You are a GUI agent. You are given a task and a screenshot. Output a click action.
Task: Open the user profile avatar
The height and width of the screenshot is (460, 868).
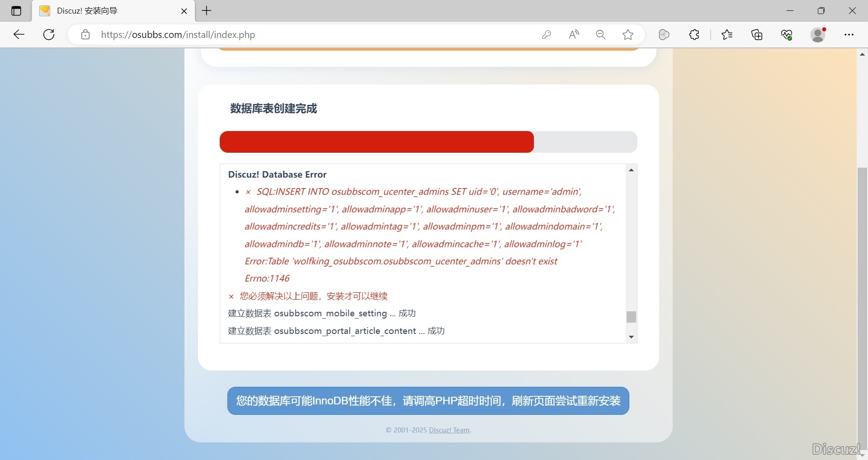pos(818,35)
